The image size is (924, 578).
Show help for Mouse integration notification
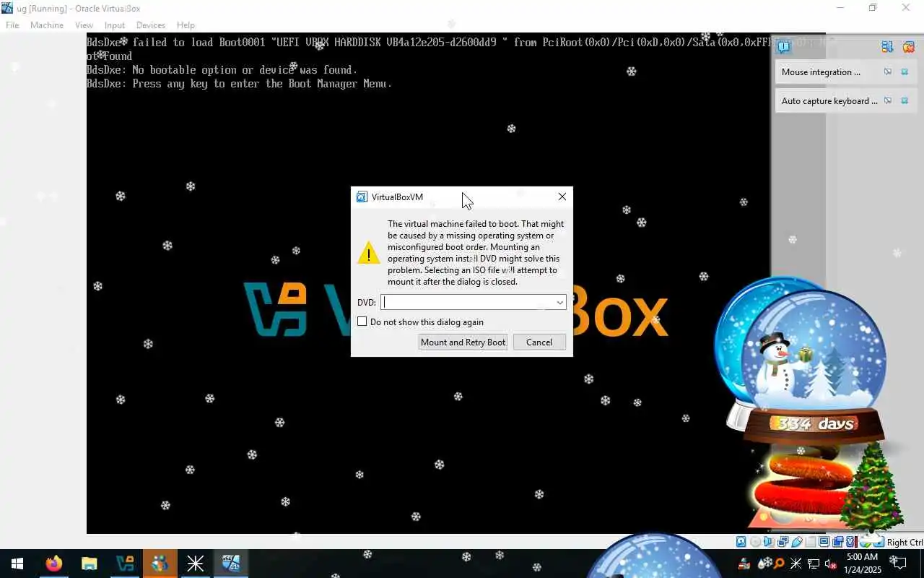[888, 72]
